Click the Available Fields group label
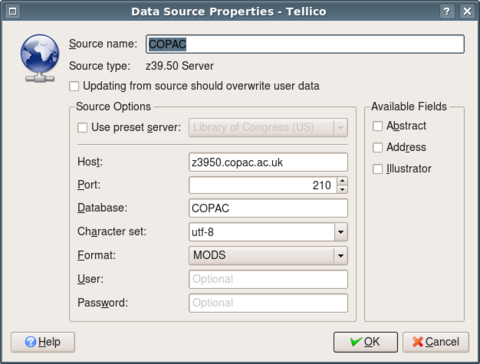This screenshot has height=364, width=480. (409, 107)
